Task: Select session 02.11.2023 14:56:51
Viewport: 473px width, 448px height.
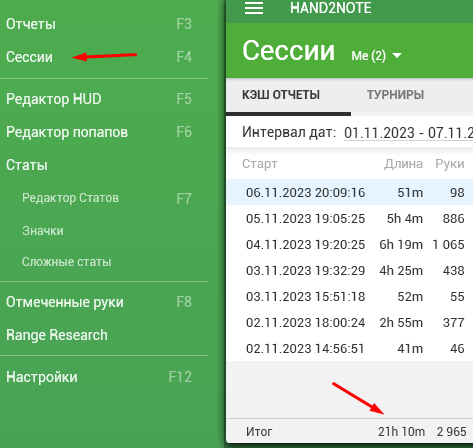Action: click(350, 348)
